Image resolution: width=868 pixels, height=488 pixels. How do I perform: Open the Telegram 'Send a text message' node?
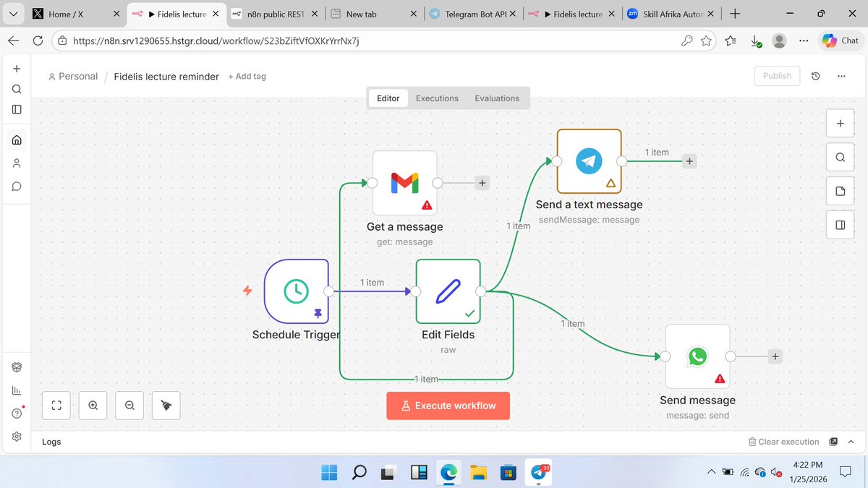click(x=589, y=161)
